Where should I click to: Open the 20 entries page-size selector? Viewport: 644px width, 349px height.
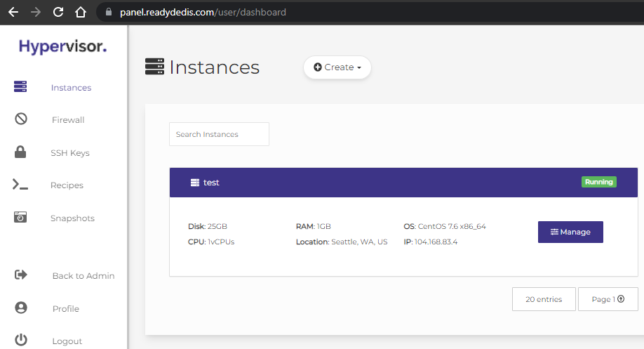click(544, 299)
